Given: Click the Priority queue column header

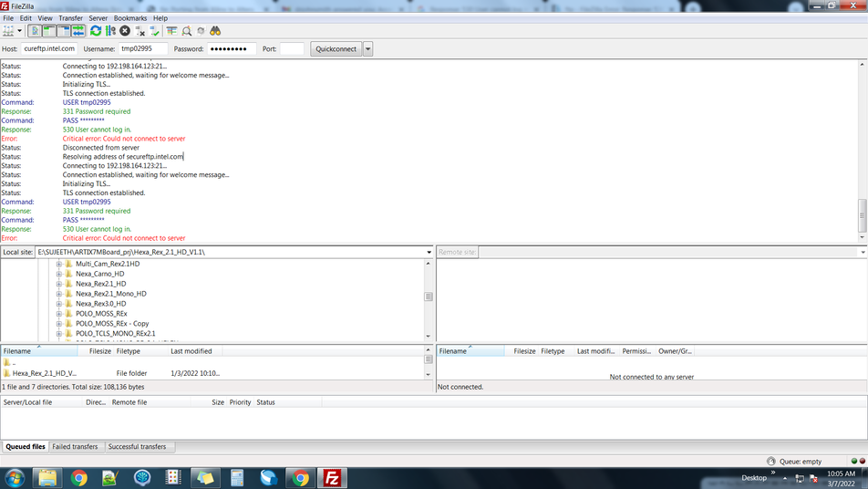Looking at the screenshot, I should point(240,402).
